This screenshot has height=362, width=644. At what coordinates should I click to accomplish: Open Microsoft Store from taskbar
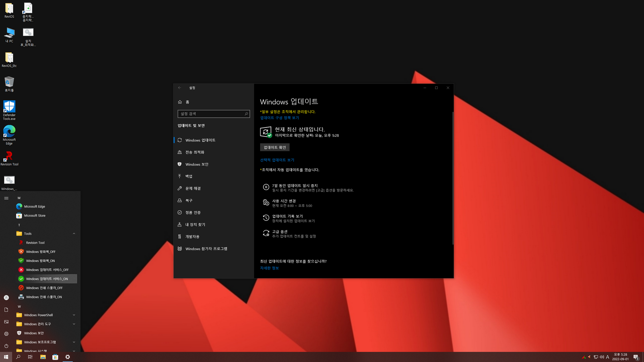point(55,357)
